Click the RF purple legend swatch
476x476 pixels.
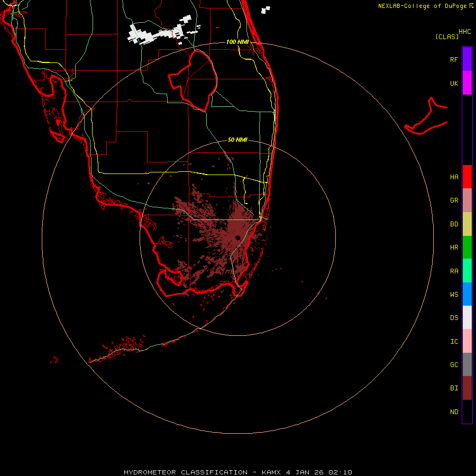pos(467,59)
